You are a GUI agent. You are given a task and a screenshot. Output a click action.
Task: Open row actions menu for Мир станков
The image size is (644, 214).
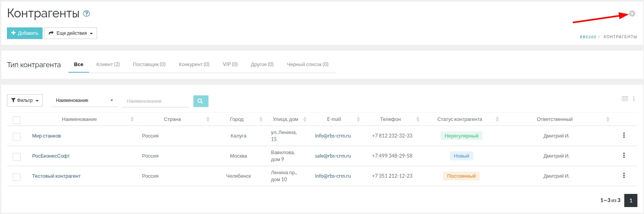(x=624, y=136)
